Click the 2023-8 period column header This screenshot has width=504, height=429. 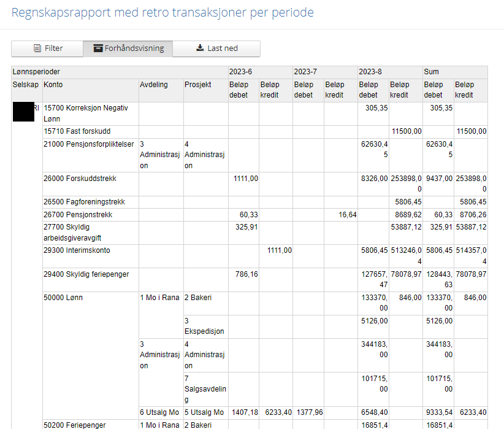click(x=390, y=72)
